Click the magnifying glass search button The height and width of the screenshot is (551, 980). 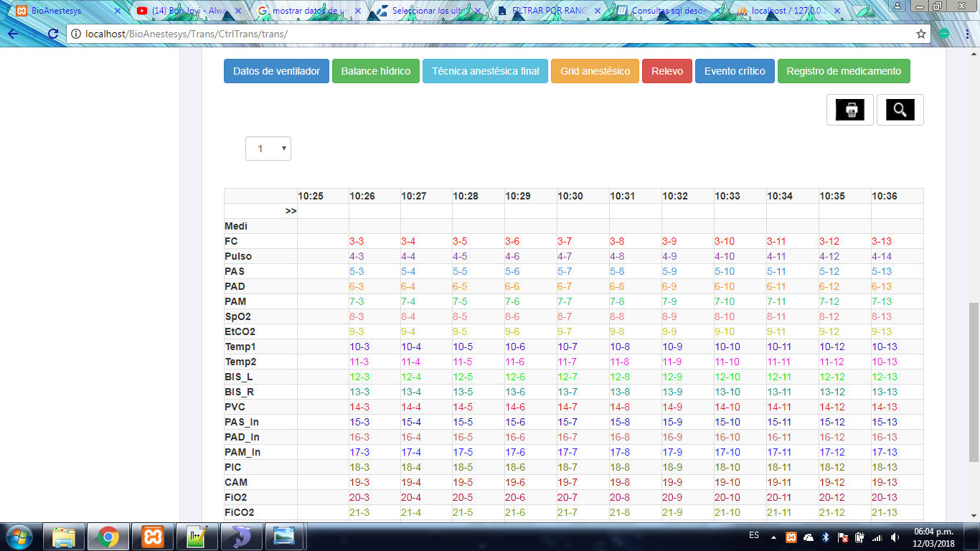900,110
